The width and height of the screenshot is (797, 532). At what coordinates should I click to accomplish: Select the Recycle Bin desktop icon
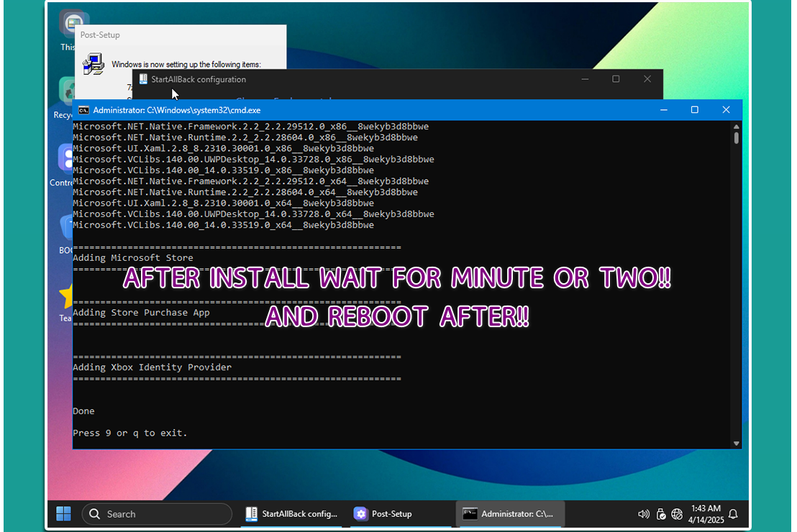pyautogui.click(x=66, y=93)
